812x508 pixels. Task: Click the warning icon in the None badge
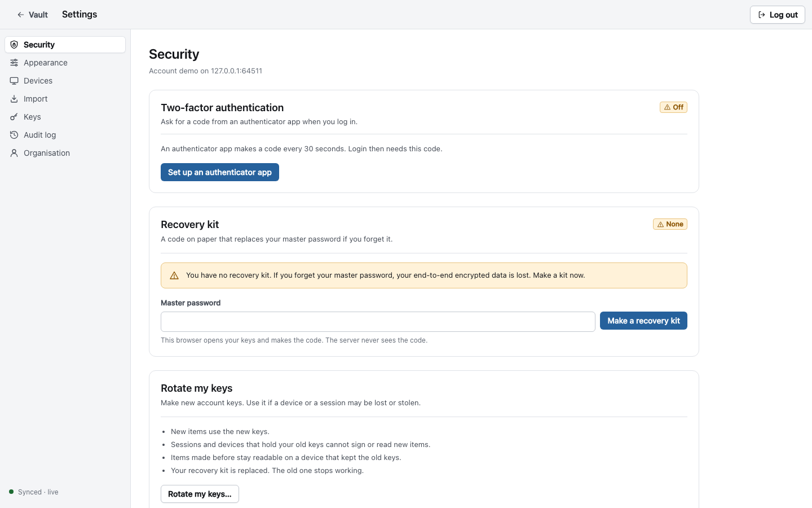point(660,224)
